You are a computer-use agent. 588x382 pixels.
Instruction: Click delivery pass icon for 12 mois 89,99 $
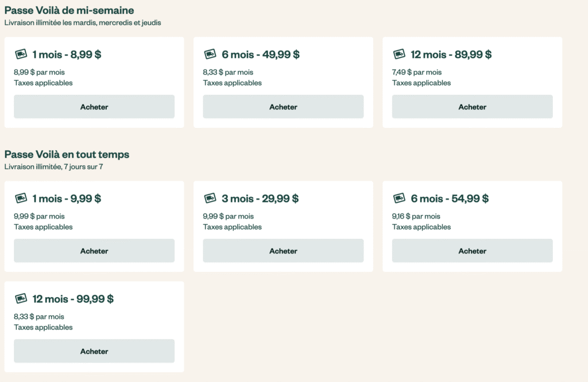pos(399,54)
